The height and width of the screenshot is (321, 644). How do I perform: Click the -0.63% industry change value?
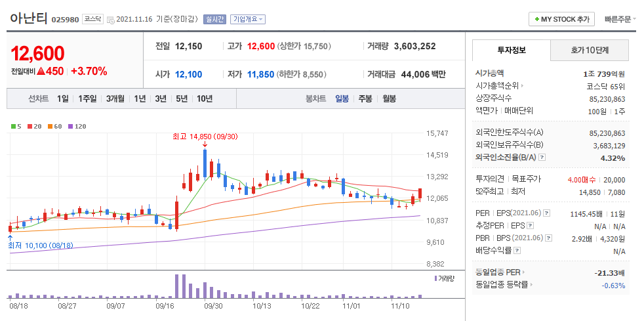[613, 286]
